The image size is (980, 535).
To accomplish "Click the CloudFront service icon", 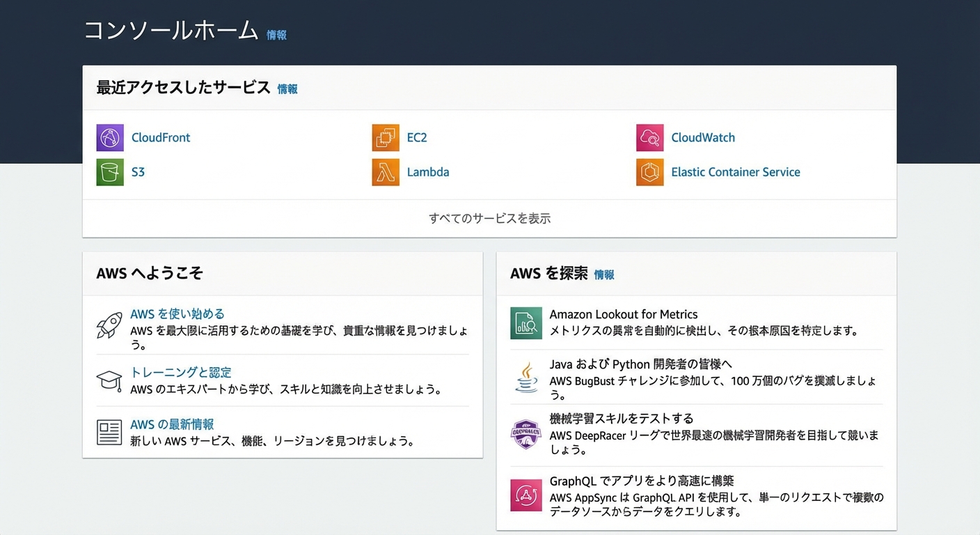I will point(110,138).
